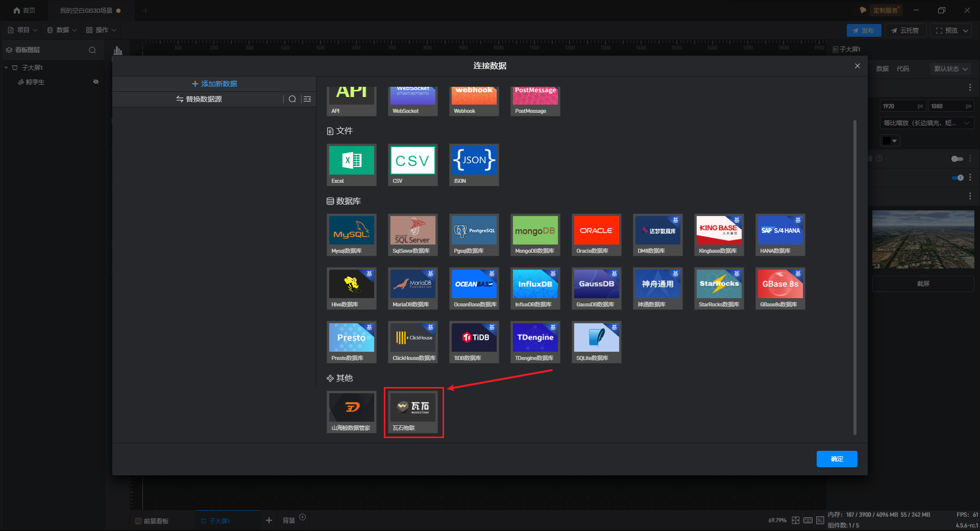
Task: Toggle the grey disabled switch
Action: point(958,159)
